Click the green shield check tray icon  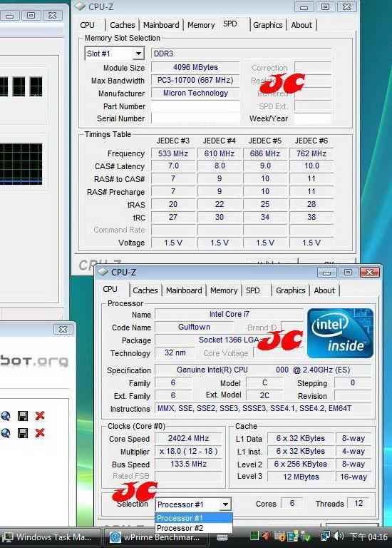[x=306, y=537]
